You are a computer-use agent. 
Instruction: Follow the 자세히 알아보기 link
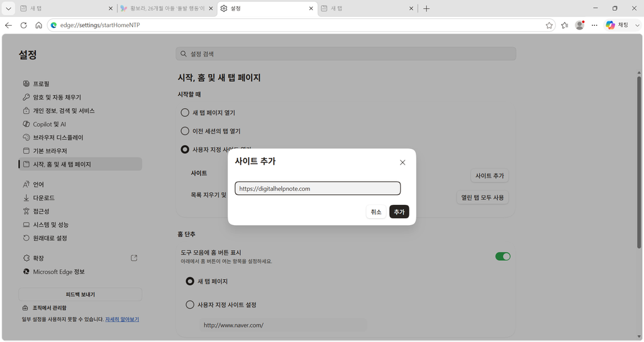[122, 319]
